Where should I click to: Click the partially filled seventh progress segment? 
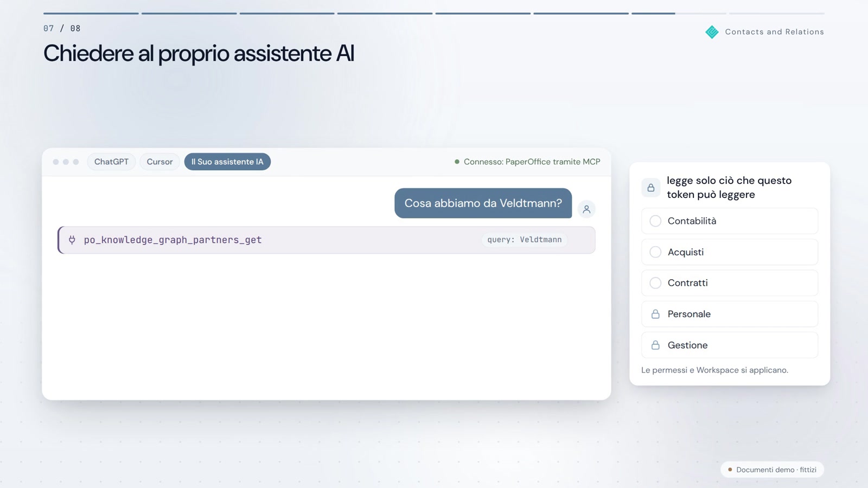click(x=679, y=13)
